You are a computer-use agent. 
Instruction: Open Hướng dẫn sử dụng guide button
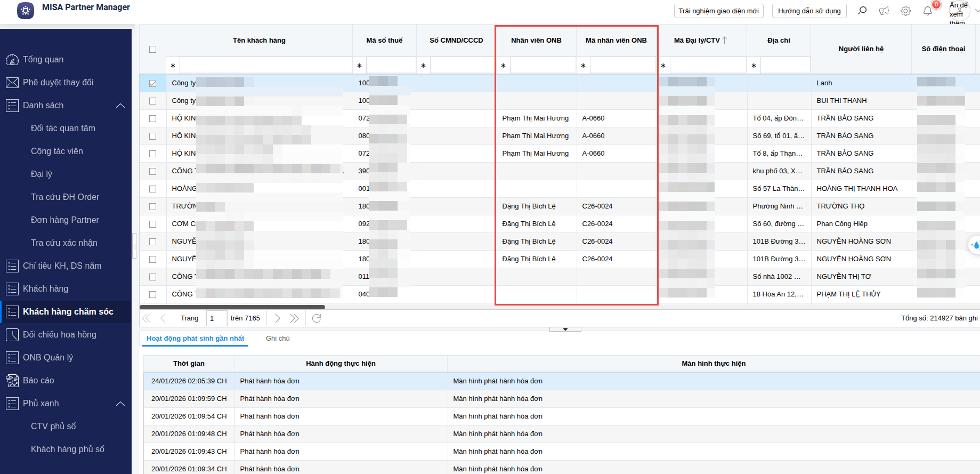tap(809, 11)
